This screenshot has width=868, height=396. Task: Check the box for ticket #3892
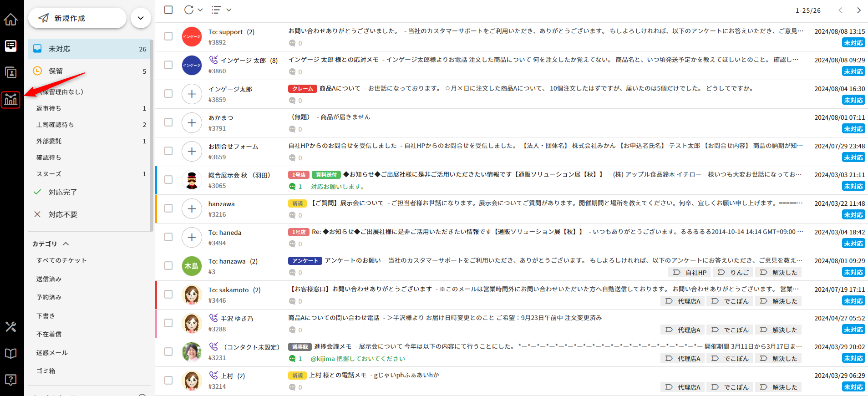(x=168, y=36)
